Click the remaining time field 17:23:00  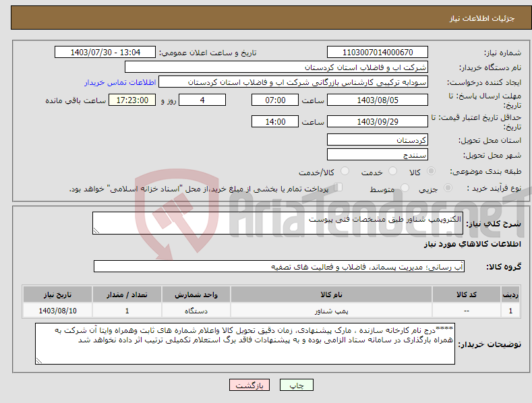tap(132, 100)
